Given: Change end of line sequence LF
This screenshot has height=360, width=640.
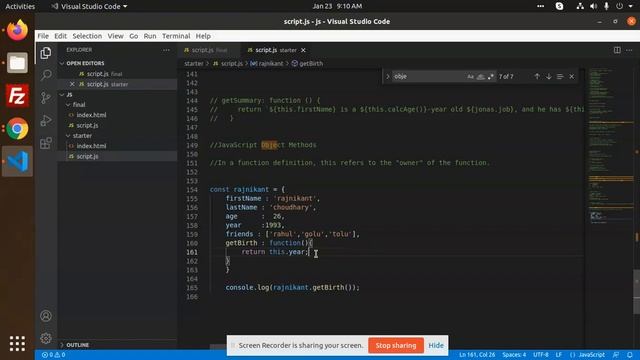Looking at the screenshot, I should [x=558, y=355].
